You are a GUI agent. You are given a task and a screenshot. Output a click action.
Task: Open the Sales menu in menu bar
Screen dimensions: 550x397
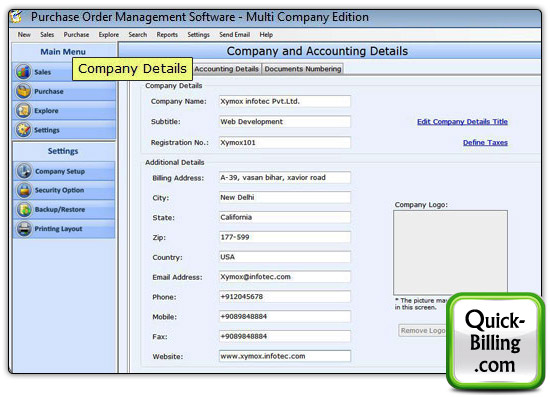[47, 35]
